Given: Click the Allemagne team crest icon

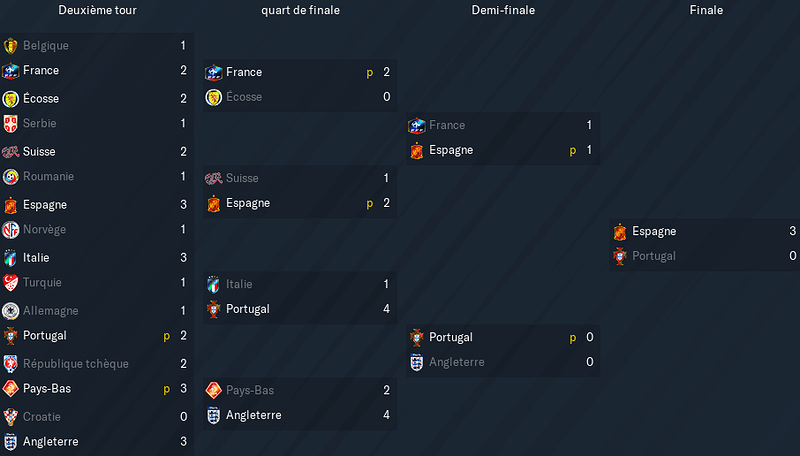Looking at the screenshot, I should click(10, 311).
